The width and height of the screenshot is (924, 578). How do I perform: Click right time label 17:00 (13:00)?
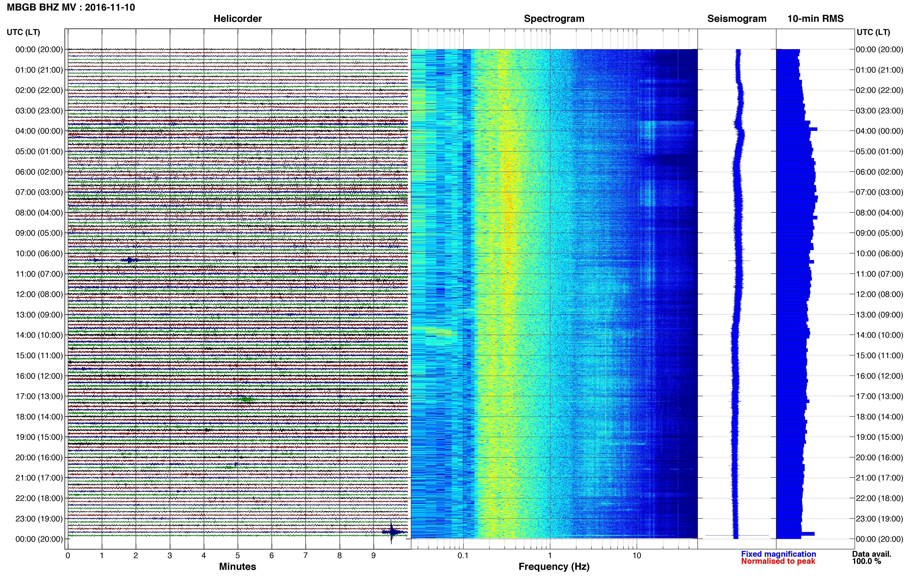[879, 396]
